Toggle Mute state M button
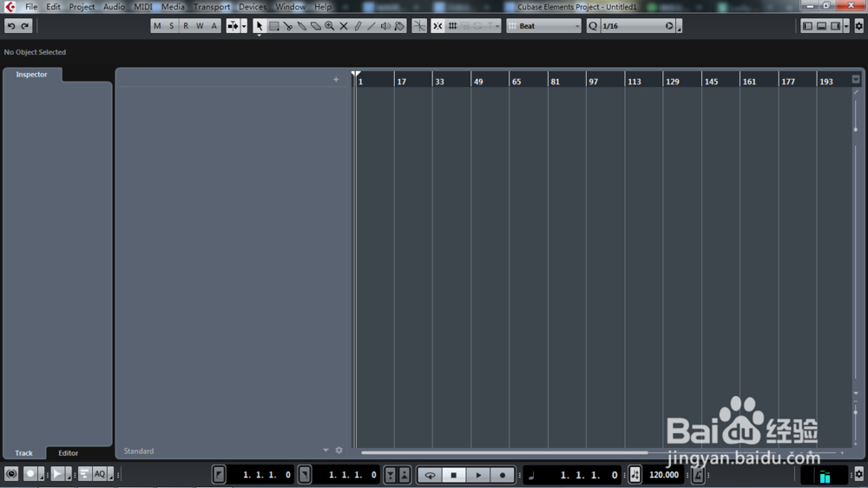 click(157, 26)
